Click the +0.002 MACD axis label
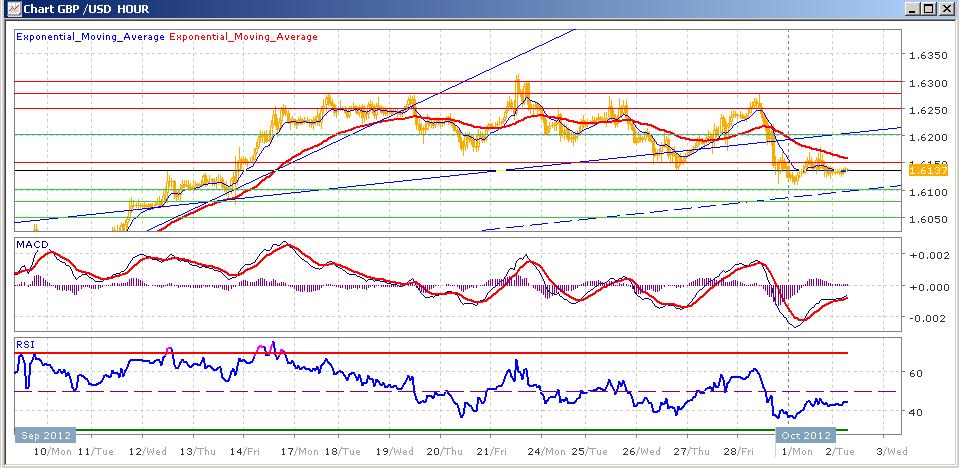This screenshot has height=468, width=959. coord(930,255)
